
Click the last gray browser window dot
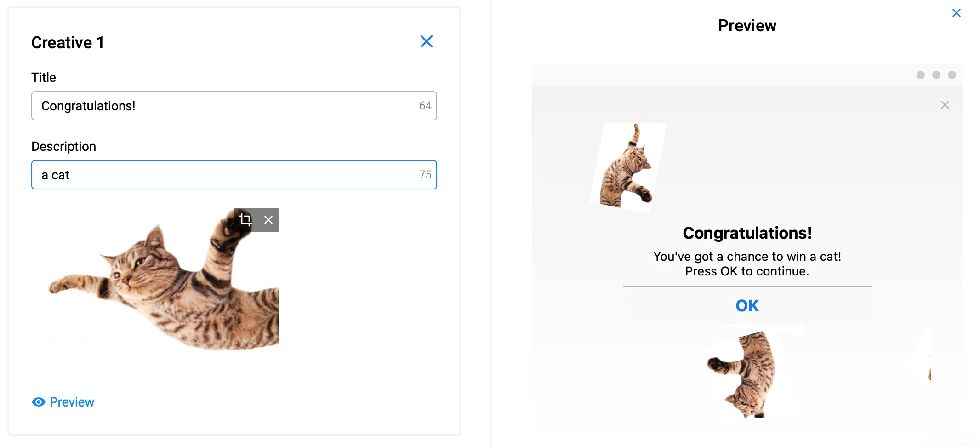pyautogui.click(x=952, y=75)
